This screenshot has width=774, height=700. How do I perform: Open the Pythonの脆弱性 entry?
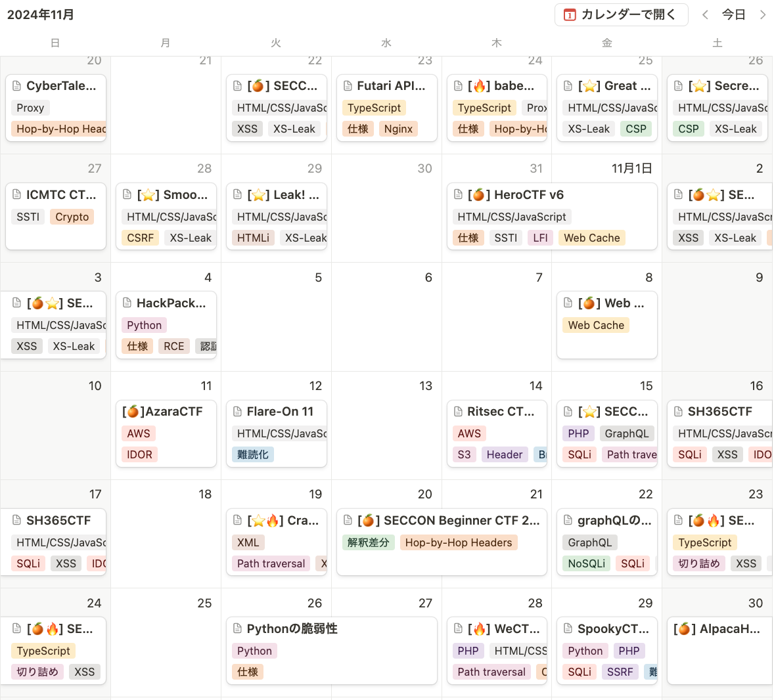coord(332,650)
